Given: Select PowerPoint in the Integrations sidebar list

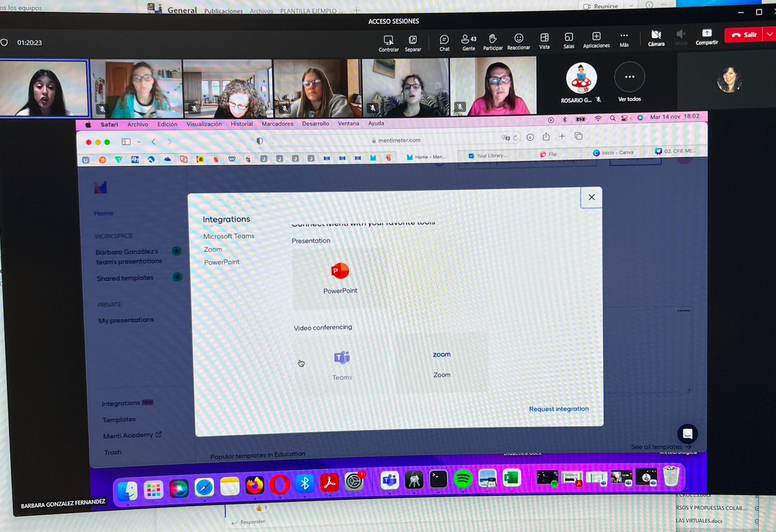Looking at the screenshot, I should point(222,262).
